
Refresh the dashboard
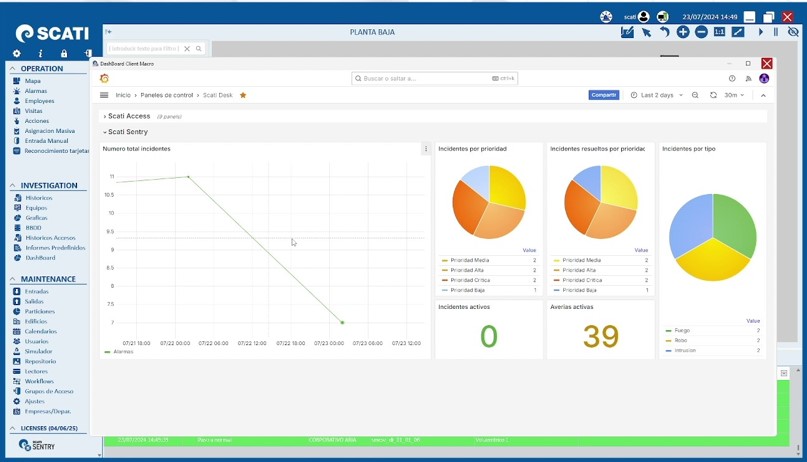click(713, 95)
